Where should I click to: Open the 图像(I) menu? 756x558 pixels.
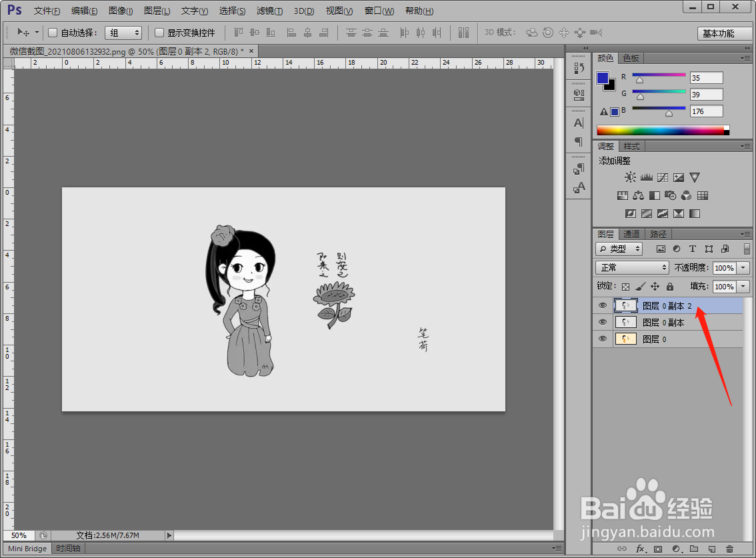pyautogui.click(x=121, y=11)
